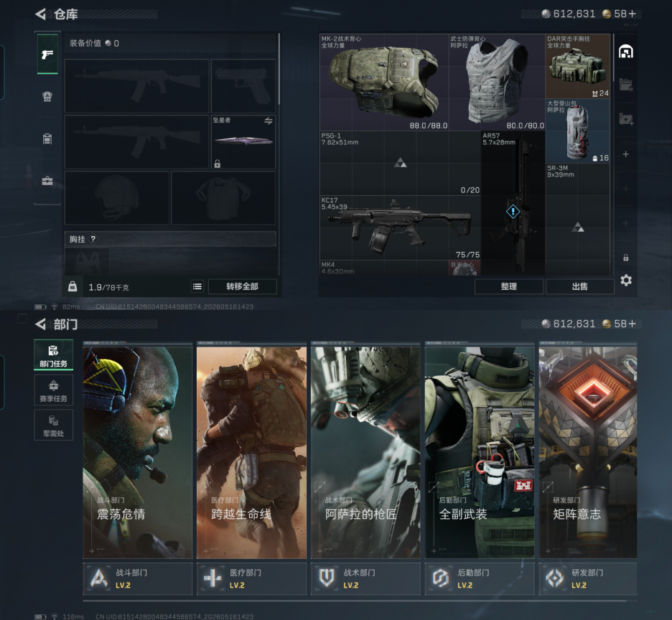Select the SR-3M 9x39mm weapon slot
Screen dimensions: 672x620
click(x=578, y=219)
